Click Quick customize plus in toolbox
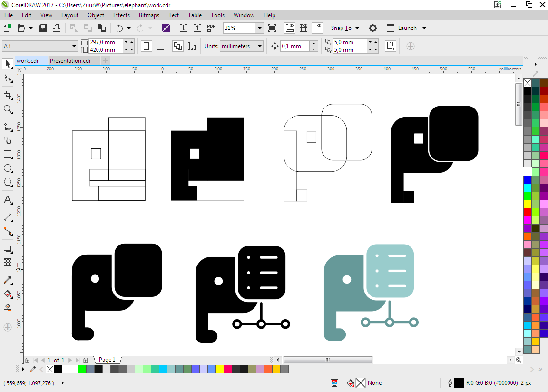Screen dimensions: 548x392 (x=8, y=327)
